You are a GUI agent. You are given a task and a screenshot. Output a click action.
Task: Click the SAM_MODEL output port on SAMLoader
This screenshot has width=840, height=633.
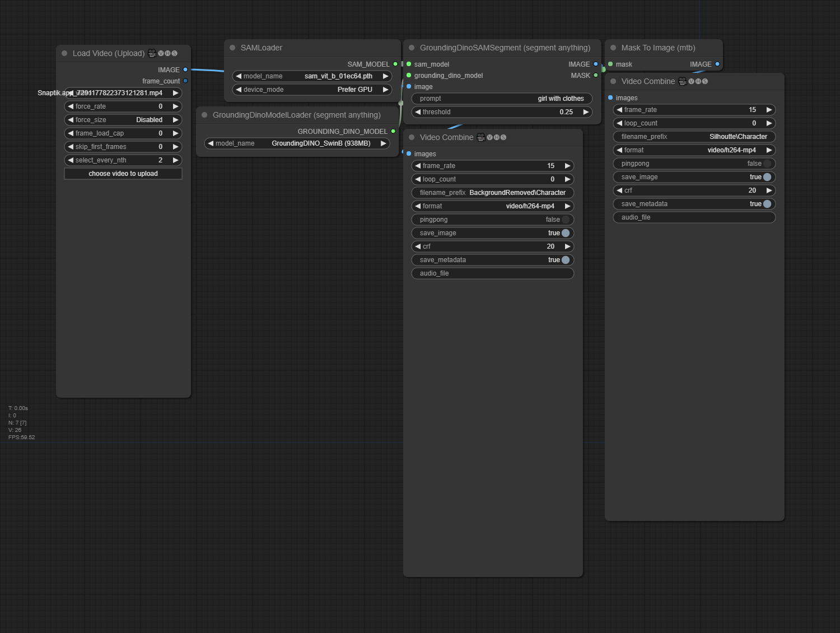pyautogui.click(x=395, y=64)
